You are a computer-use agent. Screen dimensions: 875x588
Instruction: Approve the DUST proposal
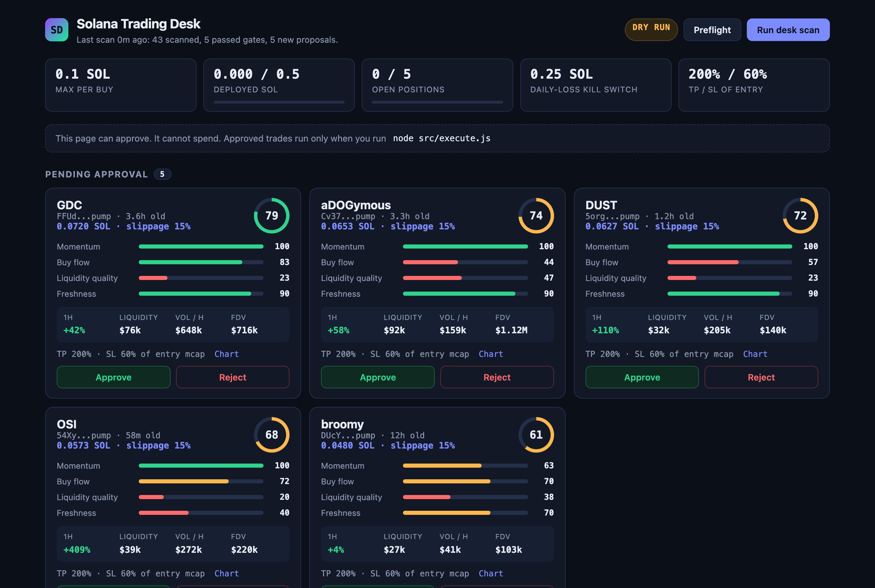(x=642, y=377)
